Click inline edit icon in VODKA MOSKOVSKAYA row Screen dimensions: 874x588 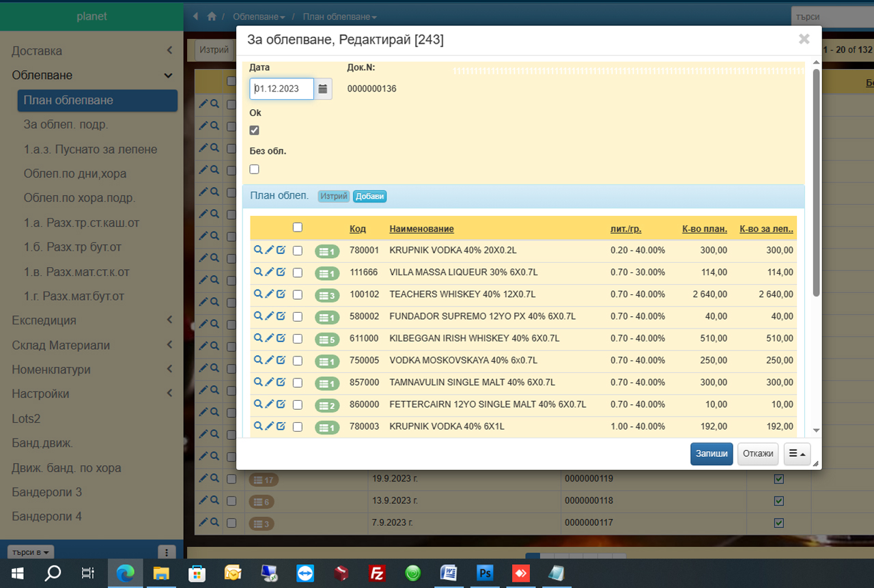coord(281,360)
